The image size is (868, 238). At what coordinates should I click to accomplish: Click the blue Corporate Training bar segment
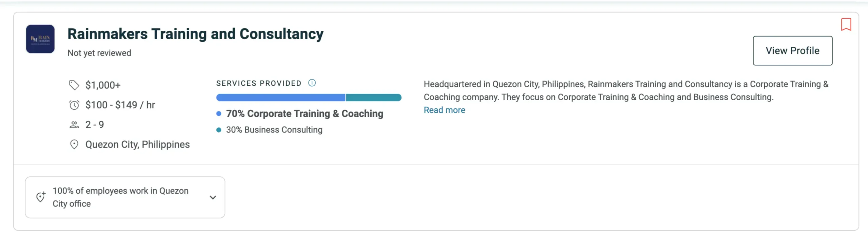281,98
